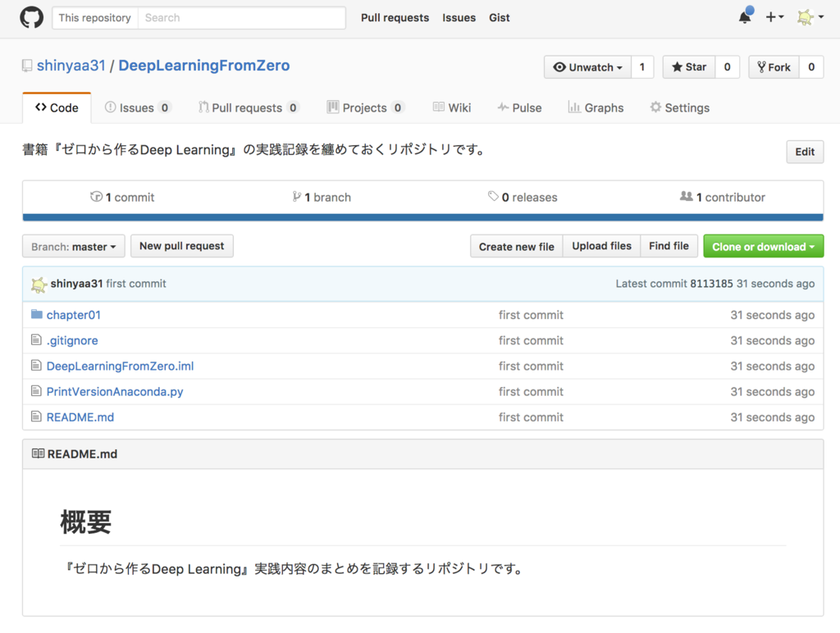Click the Star button

pyautogui.click(x=689, y=67)
